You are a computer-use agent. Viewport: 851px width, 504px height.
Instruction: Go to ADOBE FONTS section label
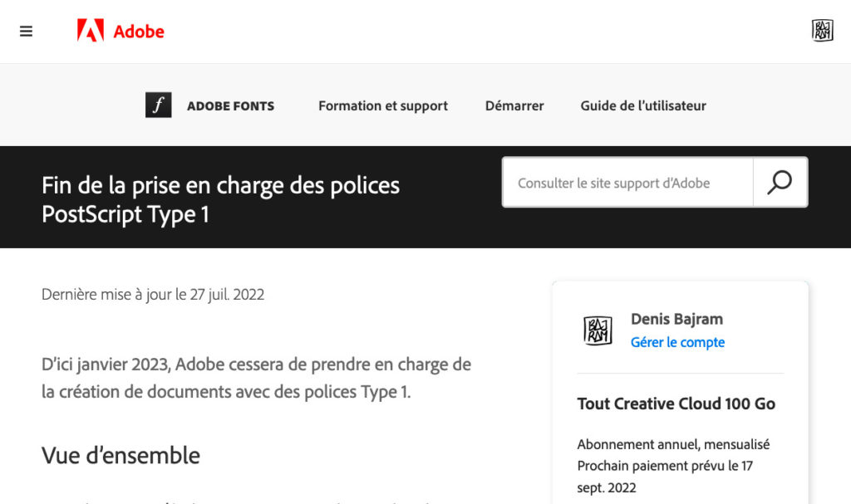[231, 105]
